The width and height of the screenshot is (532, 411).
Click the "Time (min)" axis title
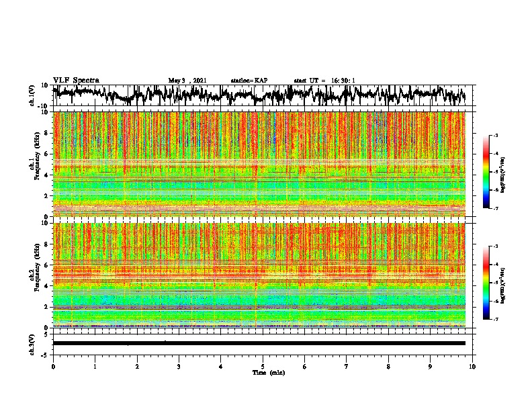click(269, 373)
